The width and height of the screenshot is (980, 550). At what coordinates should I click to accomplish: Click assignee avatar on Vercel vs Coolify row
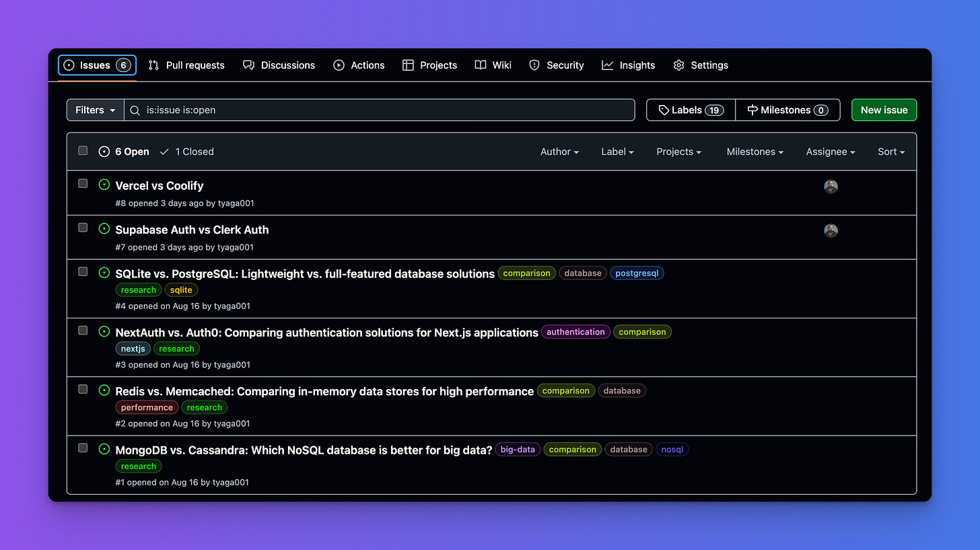pyautogui.click(x=831, y=186)
